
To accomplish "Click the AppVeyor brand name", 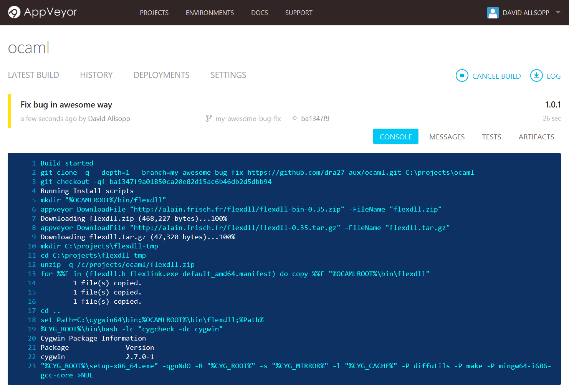I will 50,12.
